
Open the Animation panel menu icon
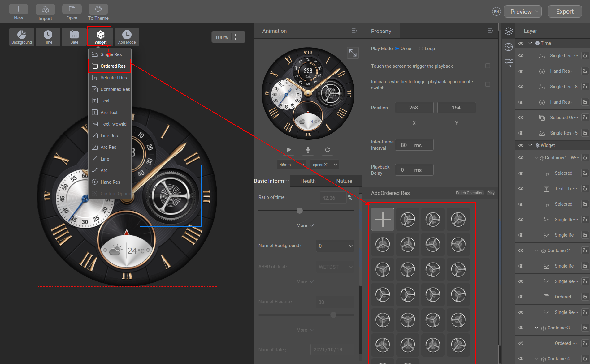pyautogui.click(x=354, y=31)
